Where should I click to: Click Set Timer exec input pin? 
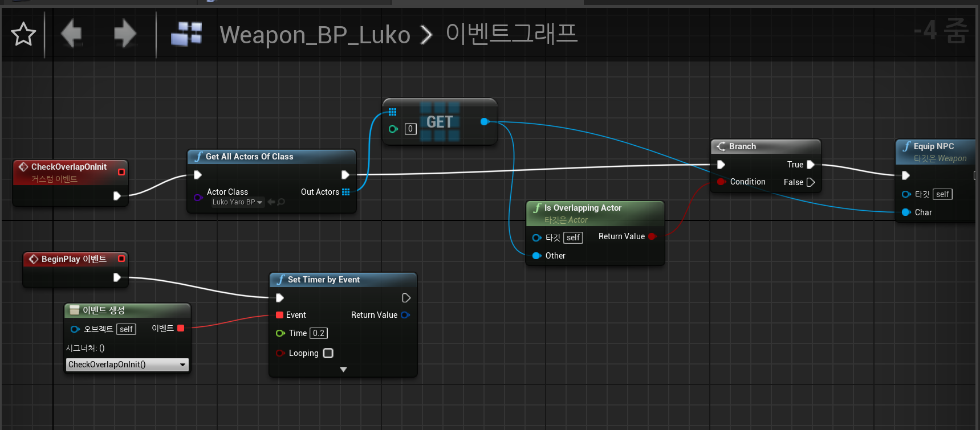click(280, 298)
